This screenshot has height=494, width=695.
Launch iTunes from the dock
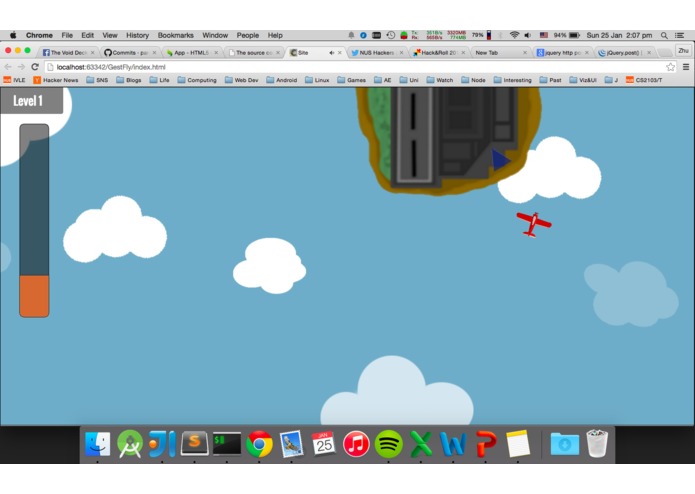[356, 443]
